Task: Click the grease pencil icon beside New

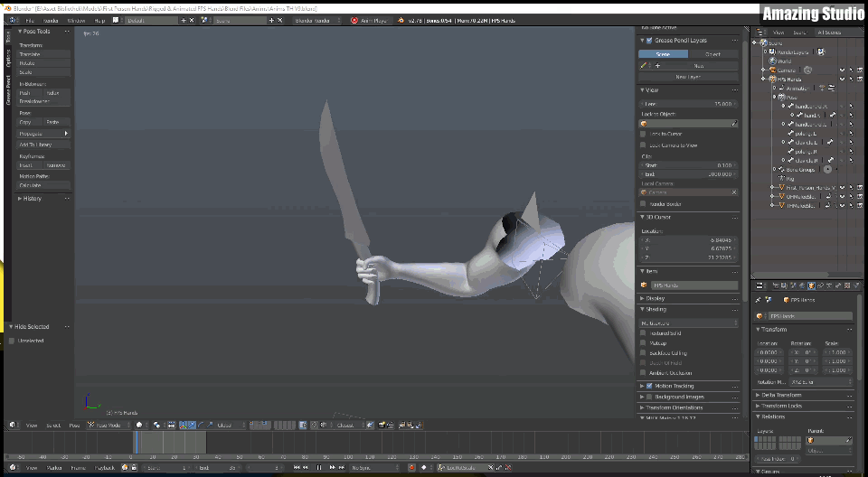Action: [643, 65]
